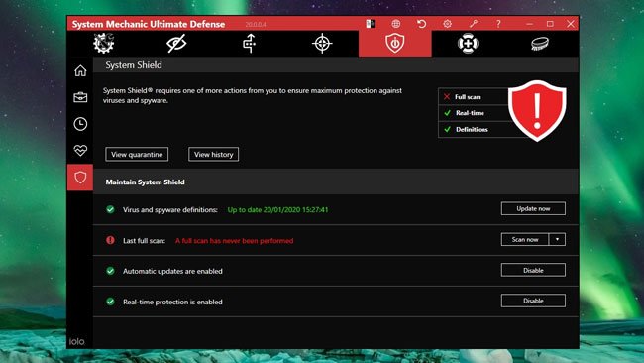Click the Full scan status item
644x363 pixels.
pyautogui.click(x=474, y=96)
